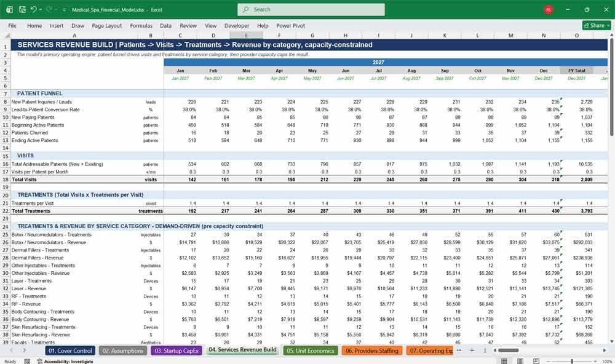Click the horizontal scrollbar thumb
This screenshot has height=364, width=615.
(509, 350)
